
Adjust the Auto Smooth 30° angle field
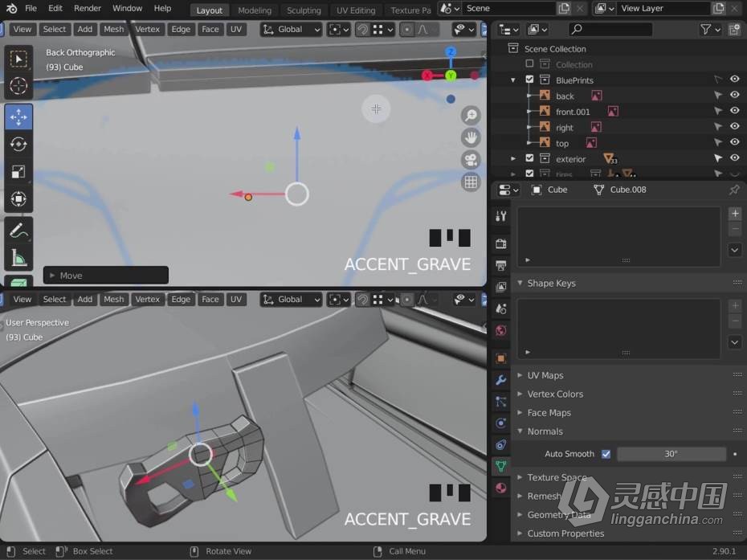pos(671,454)
